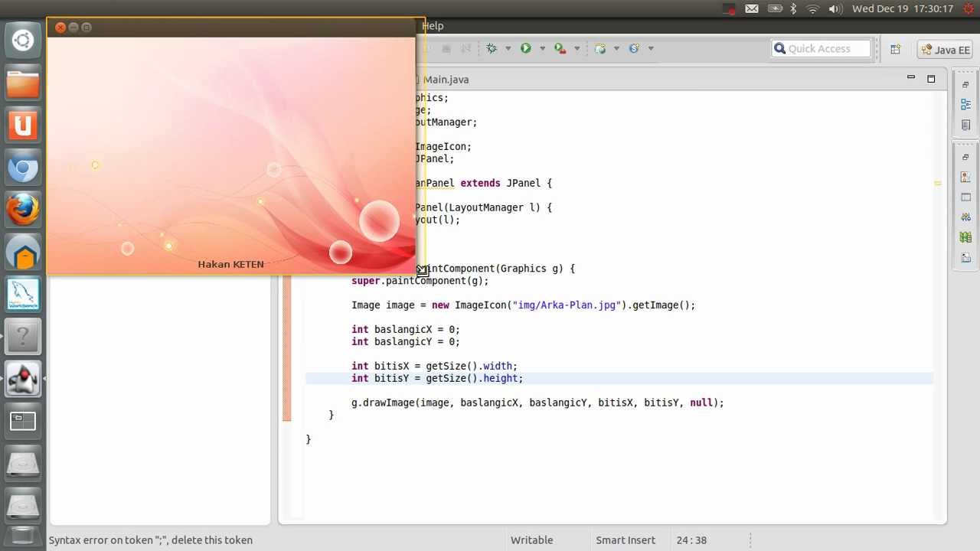Click the line 'int baslangicY = 0;'

coord(406,341)
